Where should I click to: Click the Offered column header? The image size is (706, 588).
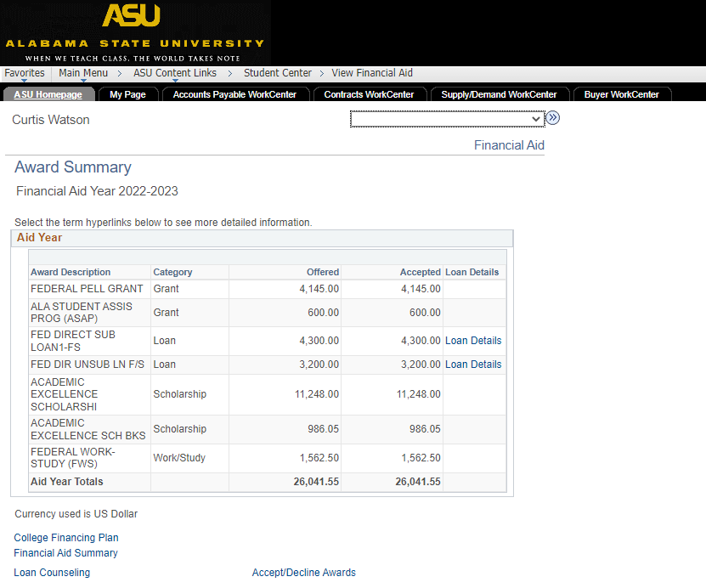(323, 272)
